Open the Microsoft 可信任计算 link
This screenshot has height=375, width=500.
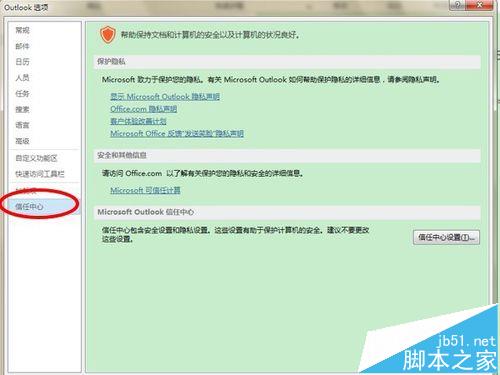[145, 190]
